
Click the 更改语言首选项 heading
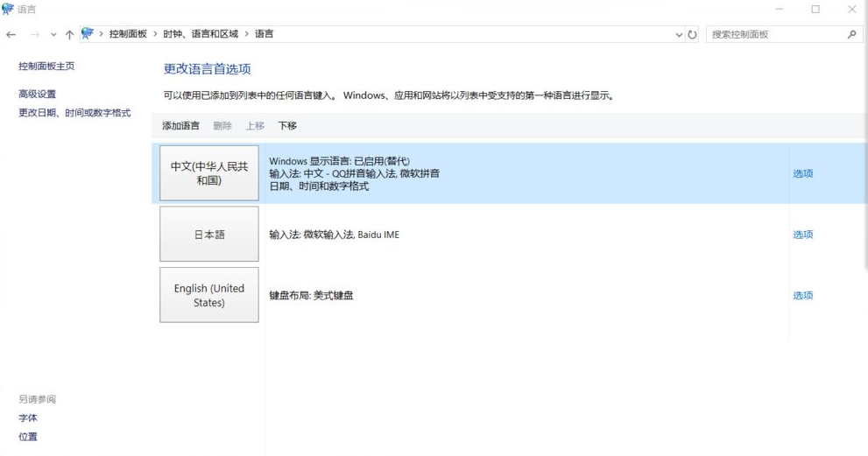pos(207,68)
